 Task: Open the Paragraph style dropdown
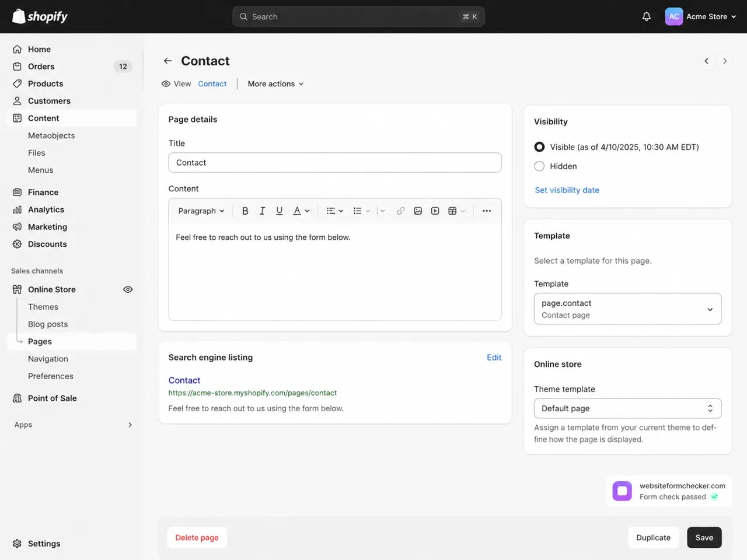[x=201, y=211]
